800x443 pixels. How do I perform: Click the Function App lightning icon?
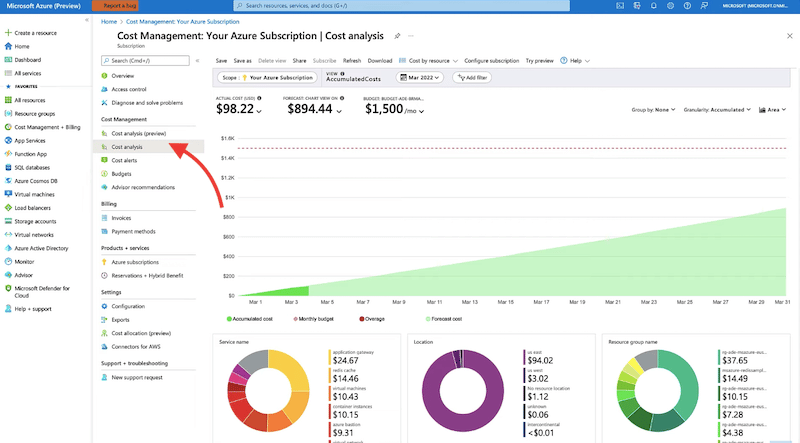(8, 154)
